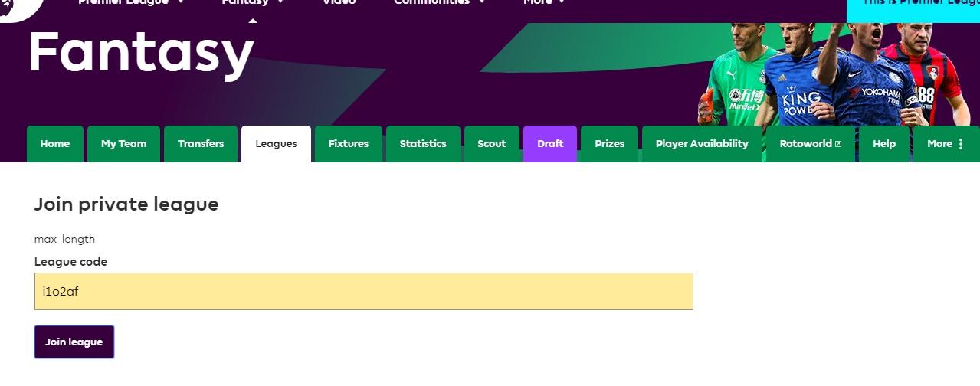
Task: Click the Rotoworld external-link icon
Action: [x=838, y=144]
